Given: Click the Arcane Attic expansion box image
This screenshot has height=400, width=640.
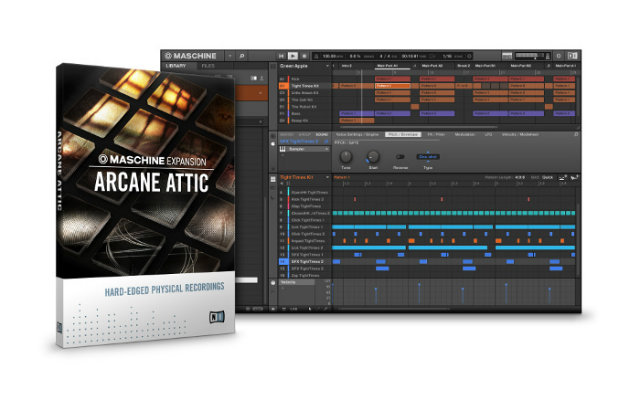Looking at the screenshot, I should pos(145,204).
